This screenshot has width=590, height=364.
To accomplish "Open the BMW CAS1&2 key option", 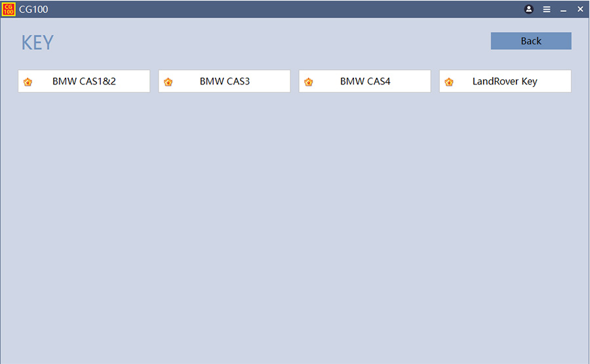I will point(84,82).
